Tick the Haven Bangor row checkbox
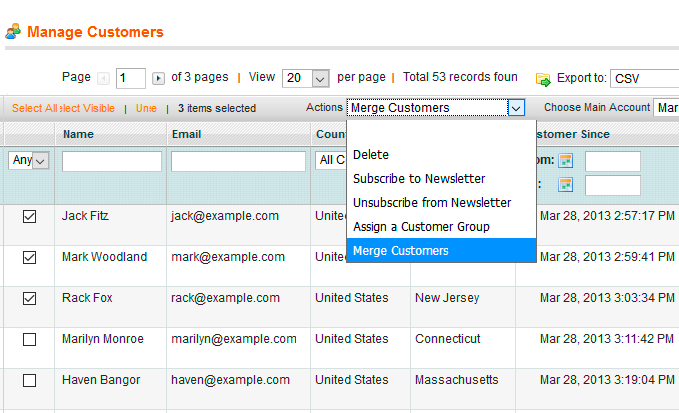This screenshot has height=413, width=679. (29, 381)
